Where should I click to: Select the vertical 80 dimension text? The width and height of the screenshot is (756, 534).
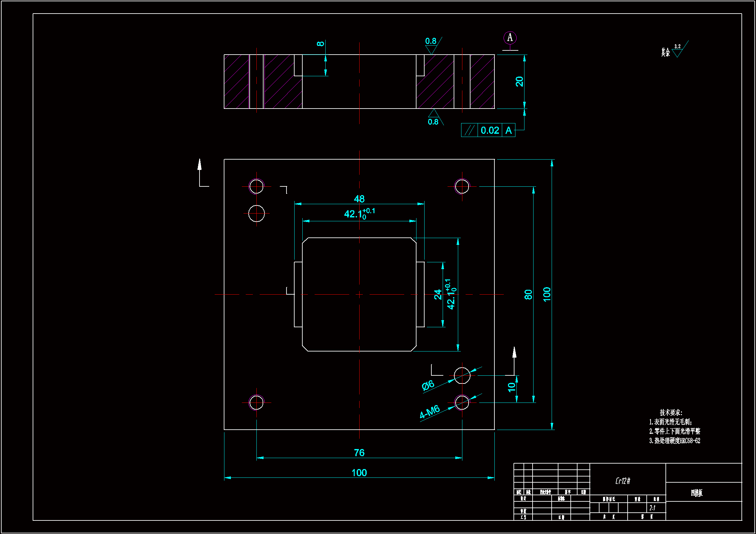click(528, 295)
